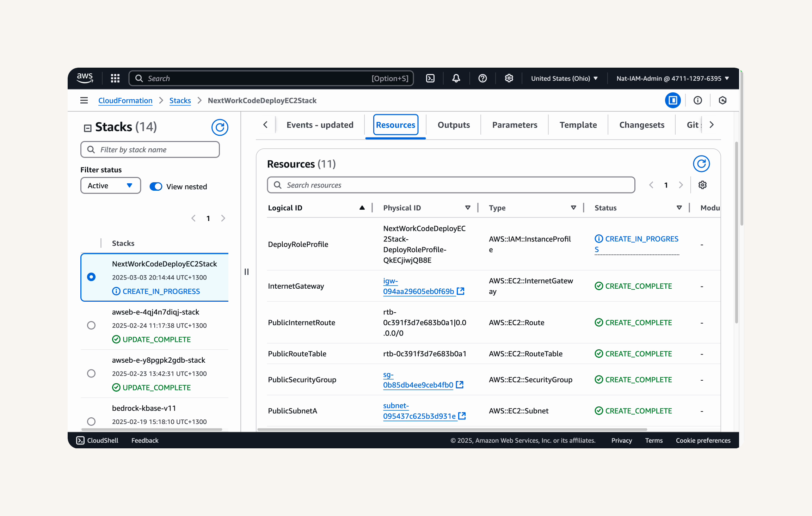Sort by Physical ID column arrow

pos(468,208)
